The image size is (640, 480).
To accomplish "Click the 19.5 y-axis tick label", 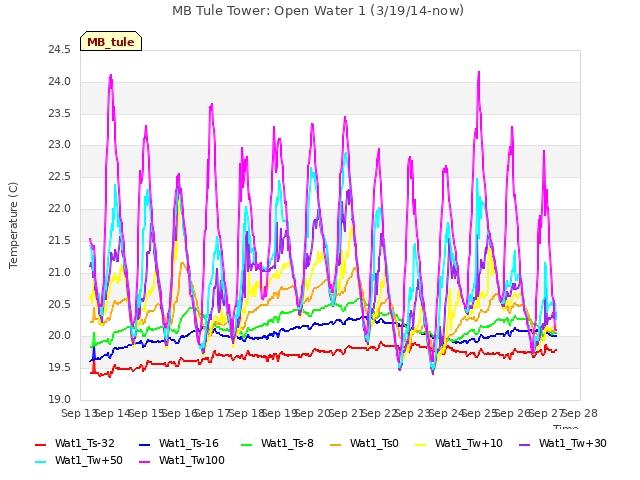I will [59, 367].
